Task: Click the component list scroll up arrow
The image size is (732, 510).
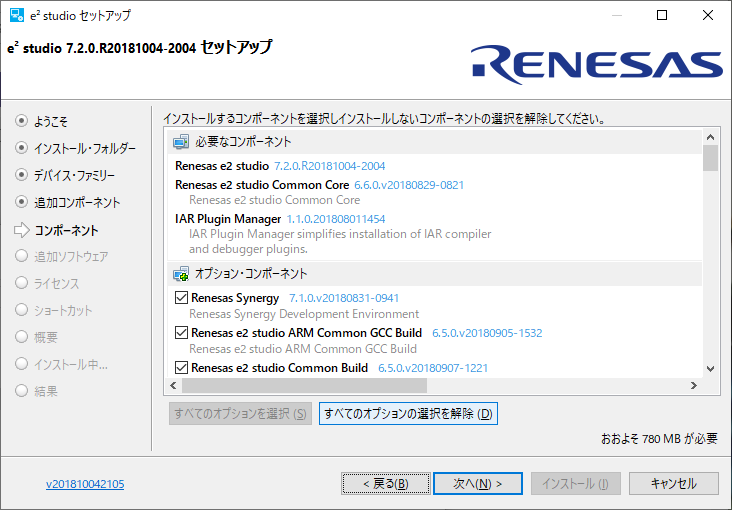Action: (711, 137)
